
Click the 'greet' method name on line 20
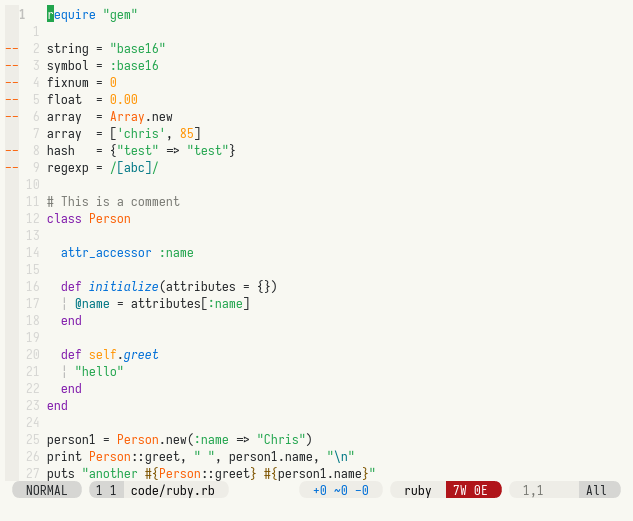(x=141, y=355)
